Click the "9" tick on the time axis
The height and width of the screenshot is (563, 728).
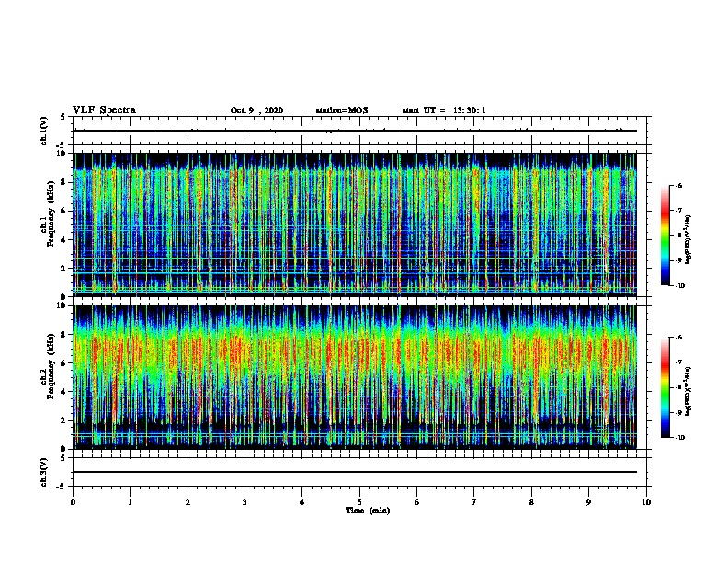[x=588, y=502]
